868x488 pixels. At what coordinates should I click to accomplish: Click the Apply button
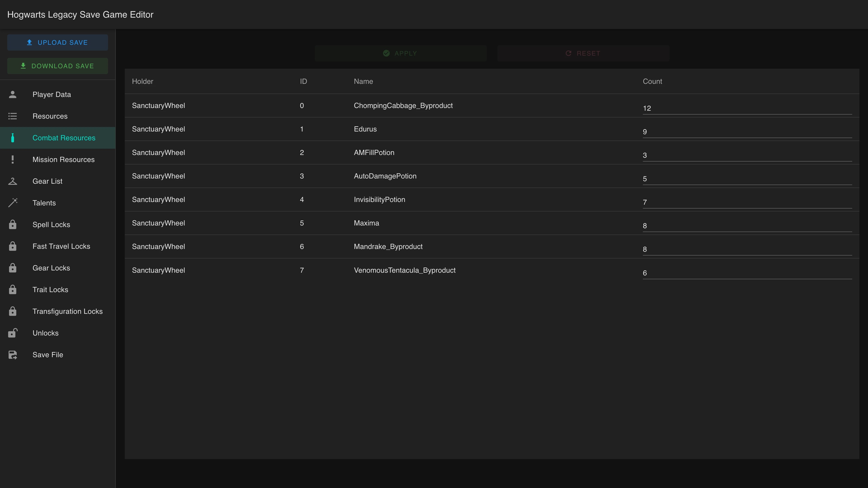coord(401,53)
